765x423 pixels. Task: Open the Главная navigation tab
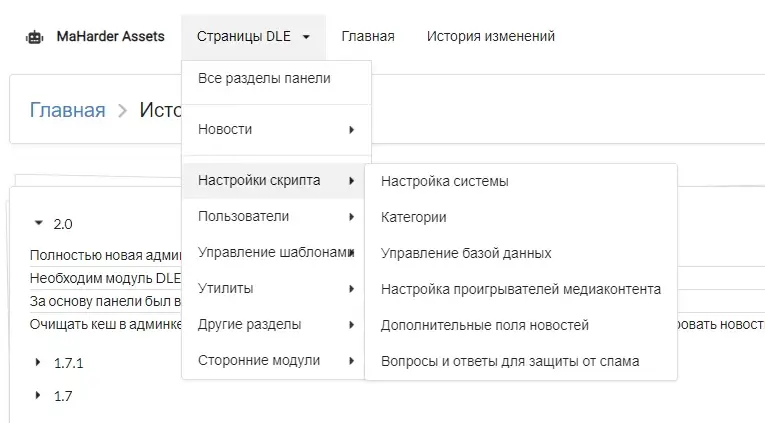(x=367, y=37)
